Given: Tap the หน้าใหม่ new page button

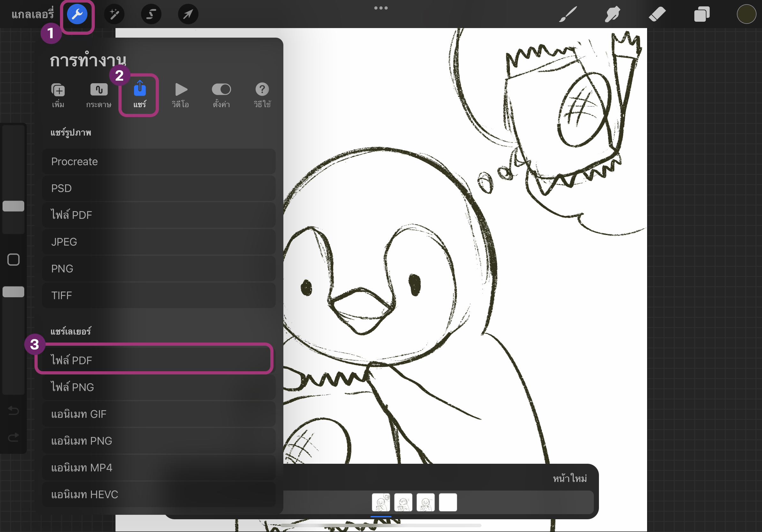Looking at the screenshot, I should coord(570,478).
